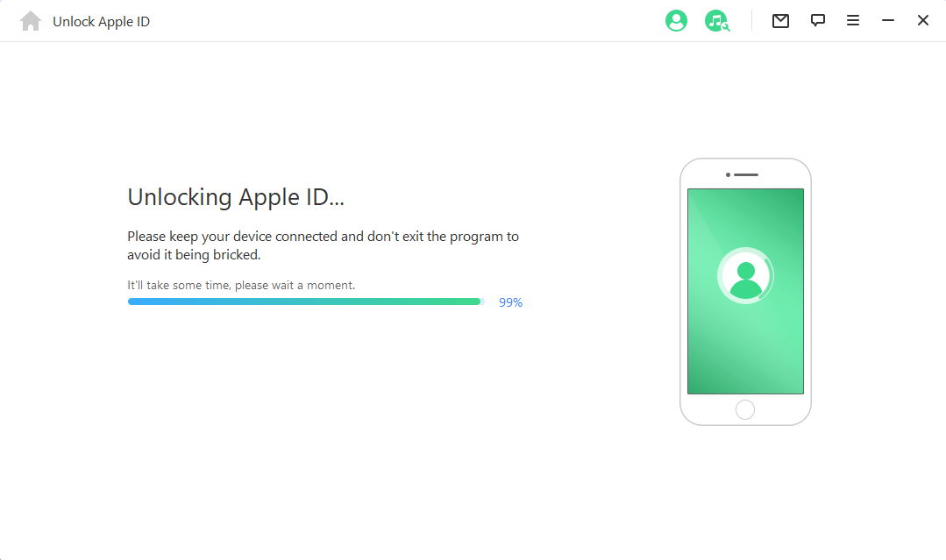Open the hamburger menu
This screenshot has height=560, width=946.
click(853, 20)
